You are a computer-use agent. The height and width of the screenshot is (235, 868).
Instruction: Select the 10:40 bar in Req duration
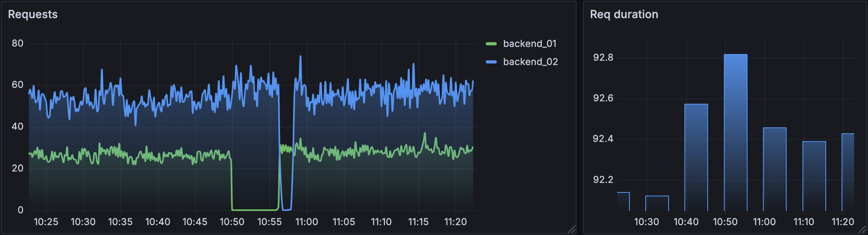tap(696, 157)
